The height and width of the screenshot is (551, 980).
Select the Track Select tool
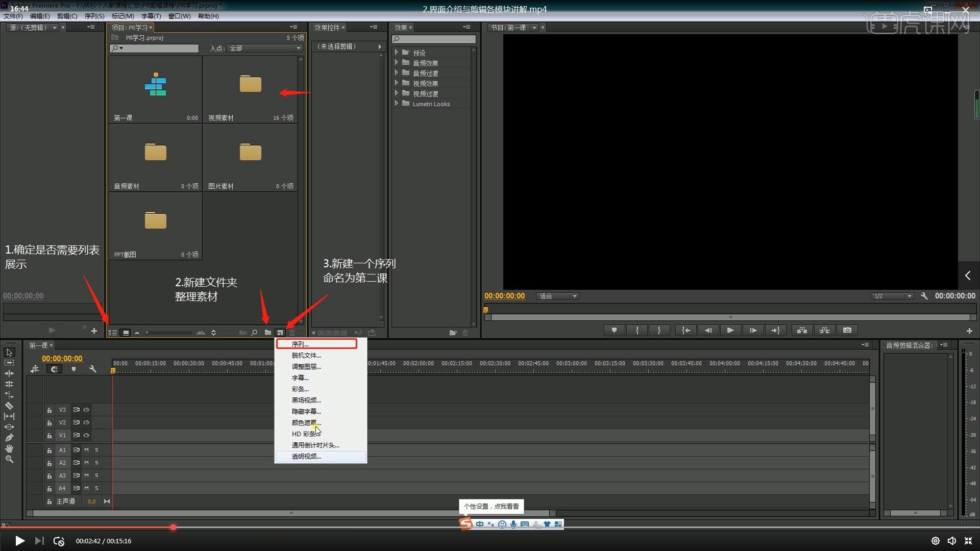[x=9, y=363]
